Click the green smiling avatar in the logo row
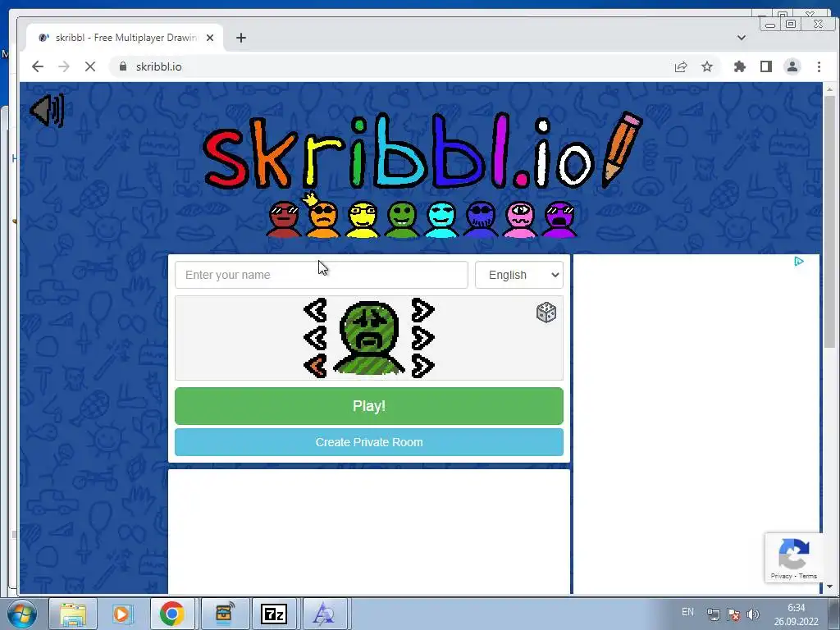The width and height of the screenshot is (840, 630). [x=402, y=220]
